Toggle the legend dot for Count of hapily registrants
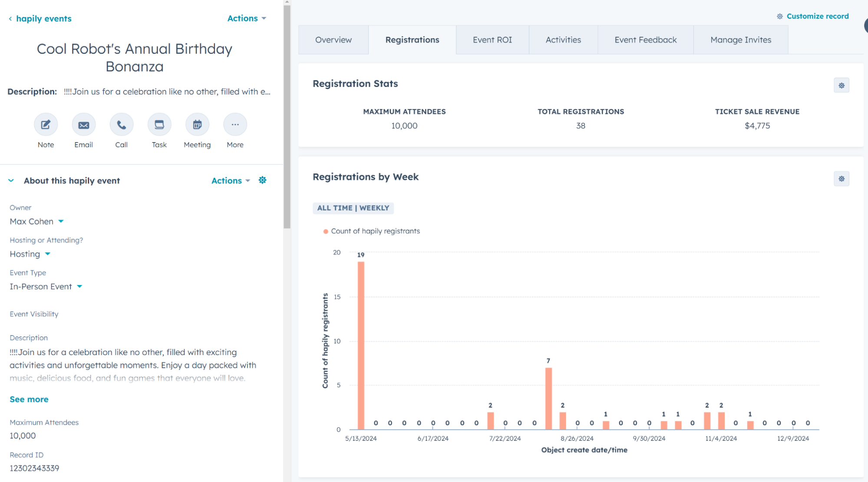Viewport: 868px width, 482px height. coord(326,232)
